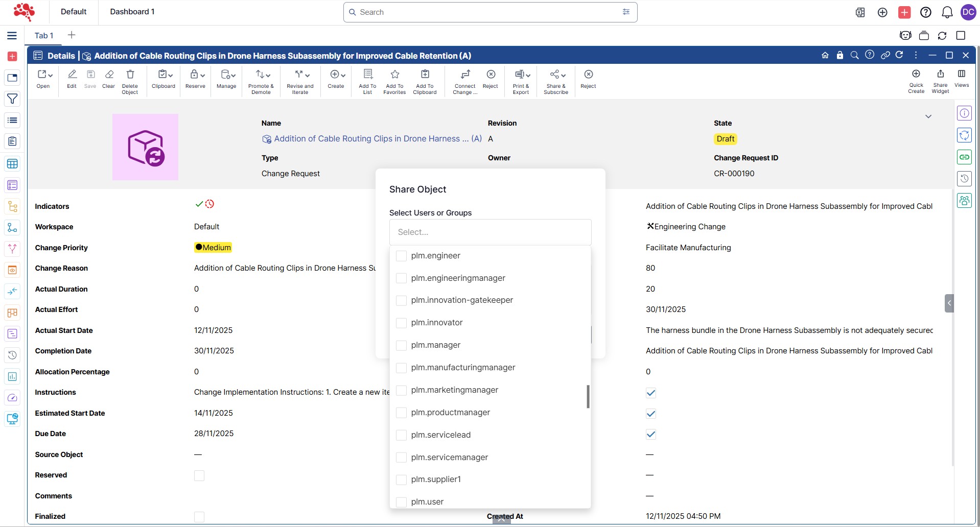Switch to Tab 1

click(44, 35)
